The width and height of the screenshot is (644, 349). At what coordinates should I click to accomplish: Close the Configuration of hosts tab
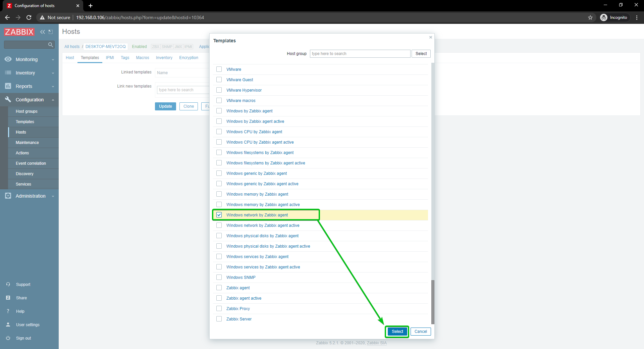[78, 6]
